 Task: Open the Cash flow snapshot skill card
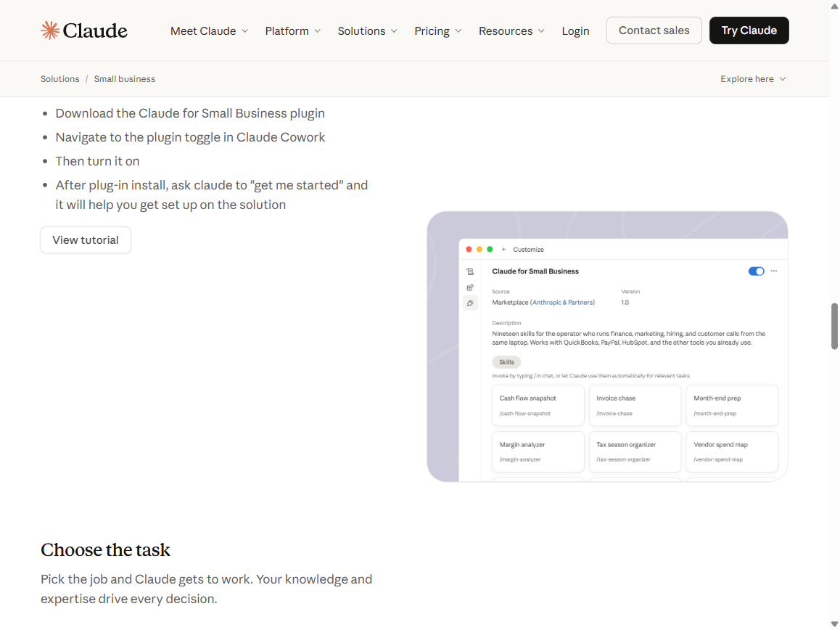click(538, 405)
